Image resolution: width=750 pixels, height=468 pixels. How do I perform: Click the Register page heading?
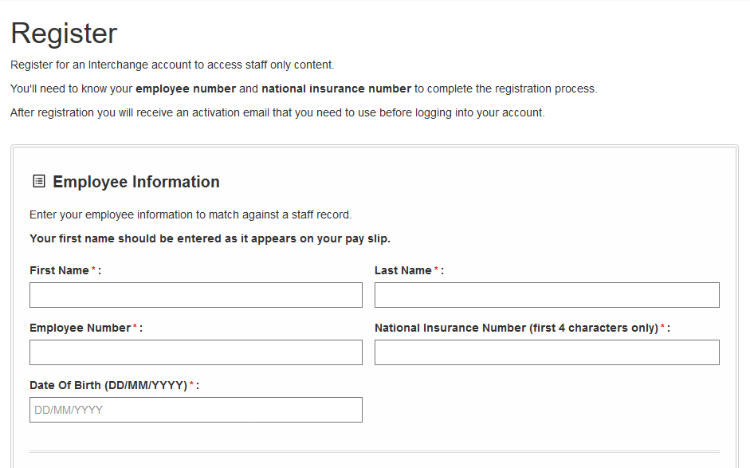(64, 33)
